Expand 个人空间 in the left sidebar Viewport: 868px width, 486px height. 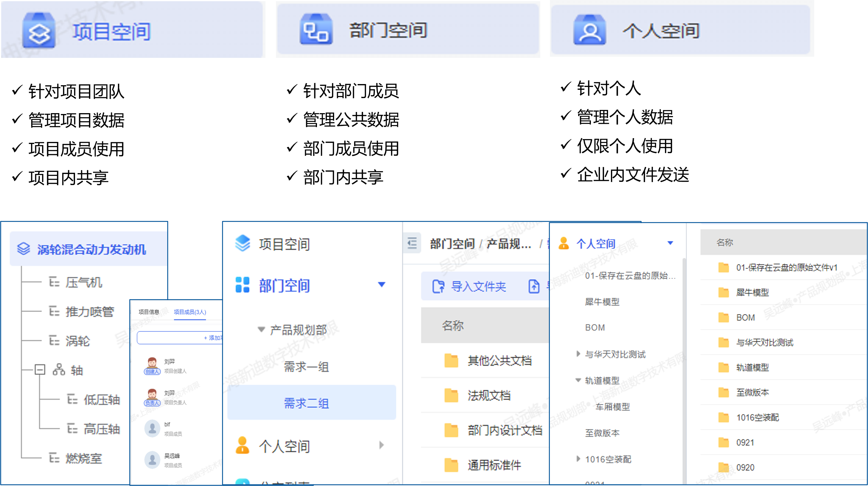pos(381,445)
